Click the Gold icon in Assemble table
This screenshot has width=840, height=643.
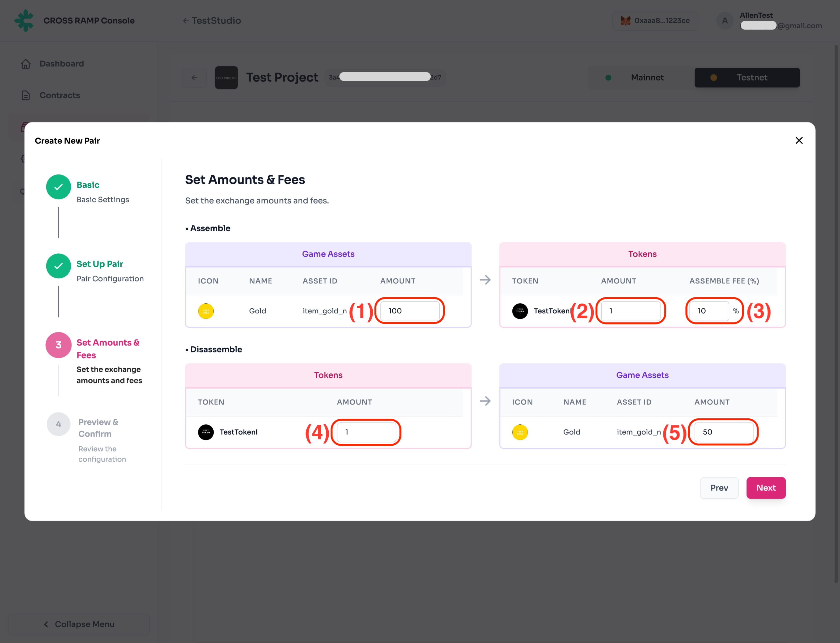(206, 311)
